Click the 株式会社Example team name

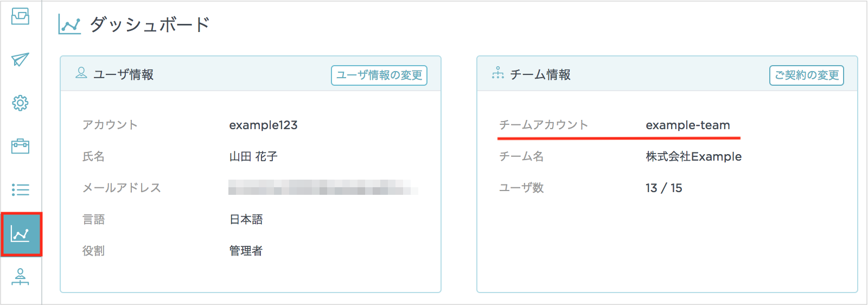pos(693,157)
